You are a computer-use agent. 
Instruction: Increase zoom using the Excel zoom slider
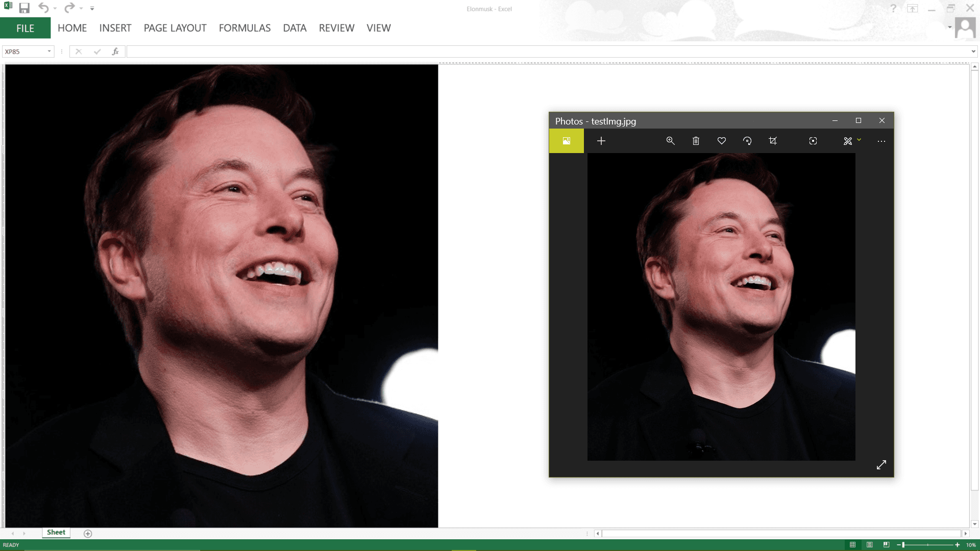958,545
